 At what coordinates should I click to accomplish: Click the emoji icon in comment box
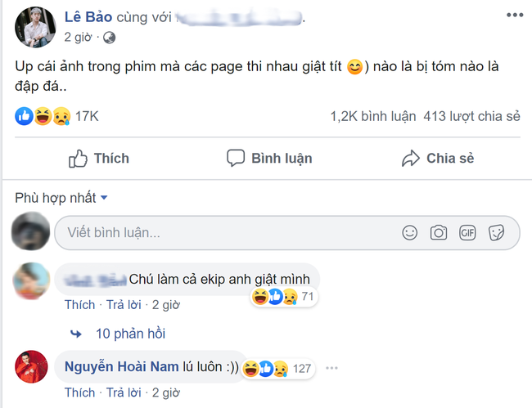tap(409, 233)
